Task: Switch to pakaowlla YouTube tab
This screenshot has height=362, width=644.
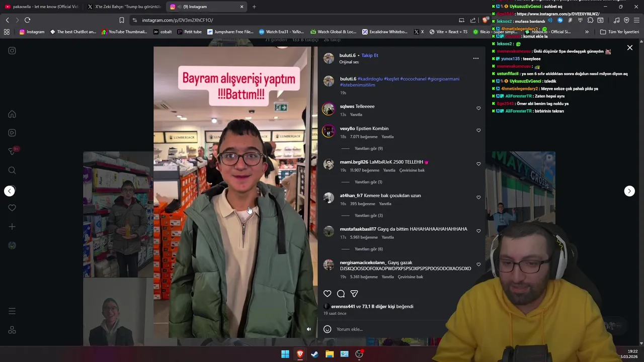Action: pos(42,7)
